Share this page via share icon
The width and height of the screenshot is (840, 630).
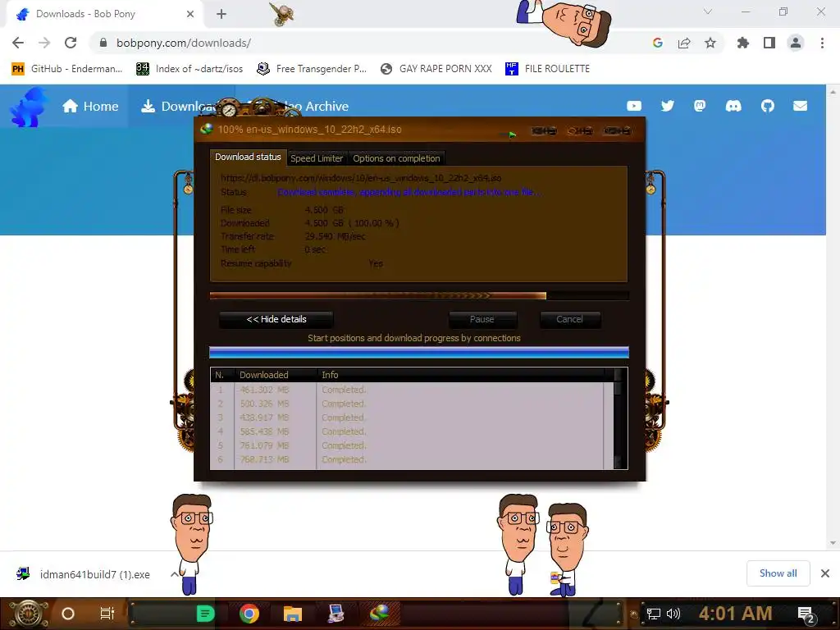[684, 43]
